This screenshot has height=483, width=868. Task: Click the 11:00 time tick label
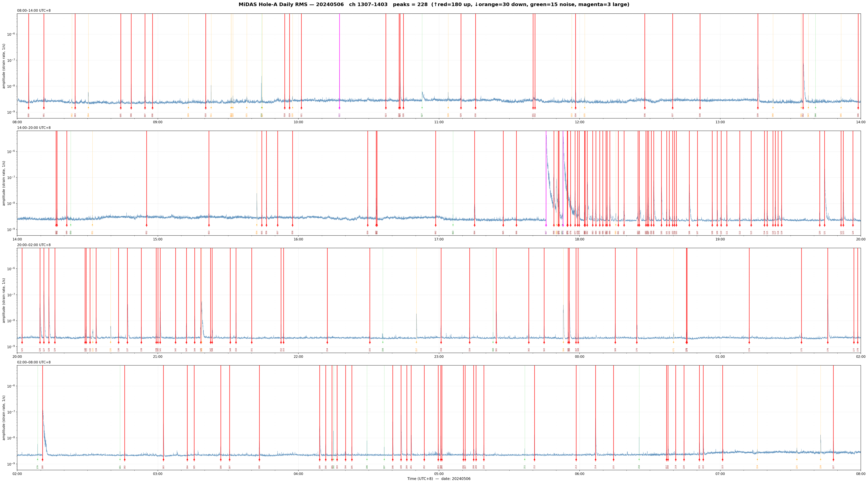click(x=439, y=122)
